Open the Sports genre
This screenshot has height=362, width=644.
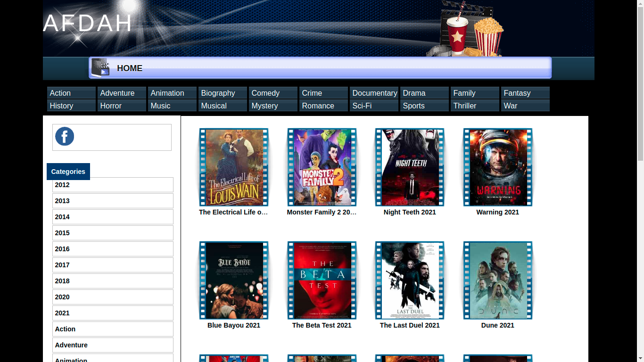(424, 106)
